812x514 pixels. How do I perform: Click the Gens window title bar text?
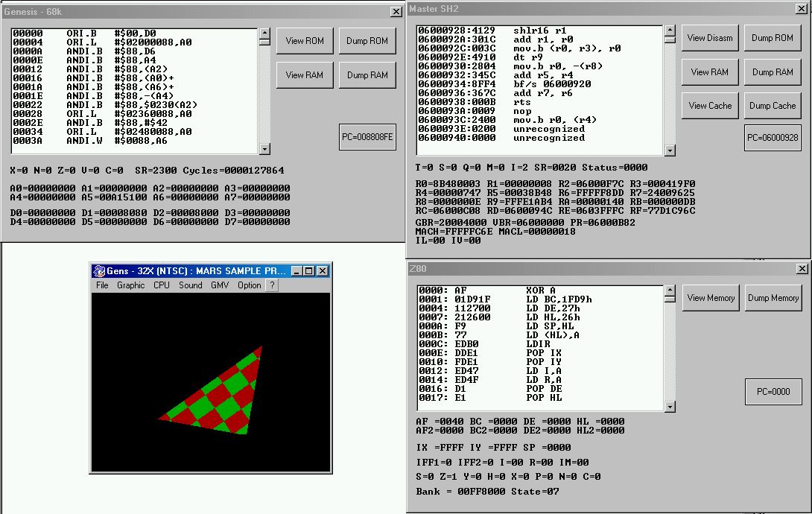(196, 270)
